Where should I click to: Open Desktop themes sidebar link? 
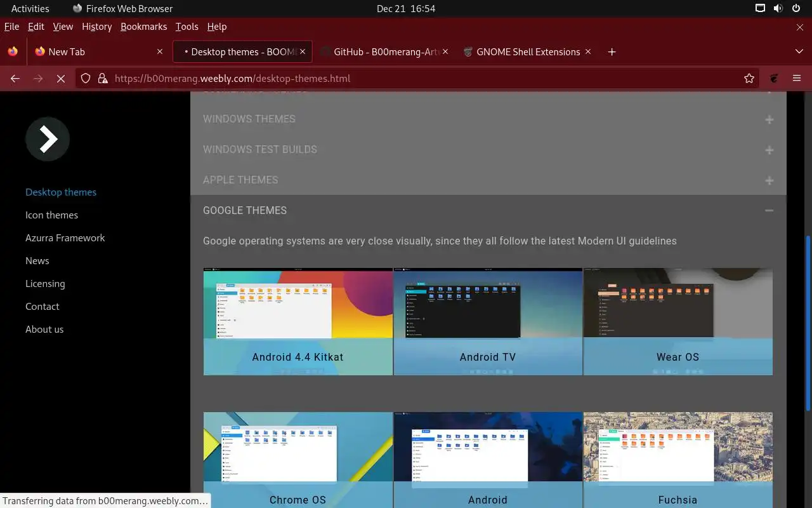[x=61, y=192]
